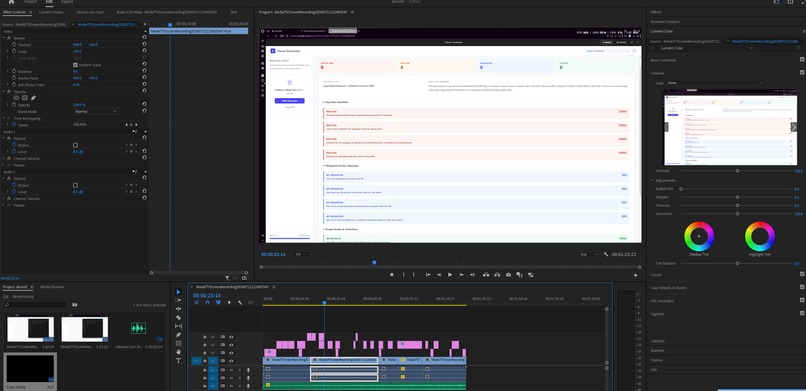This screenshot has width=806, height=391.
Task: Create 4-point polygon mask under Opacity
Action: 25,98
